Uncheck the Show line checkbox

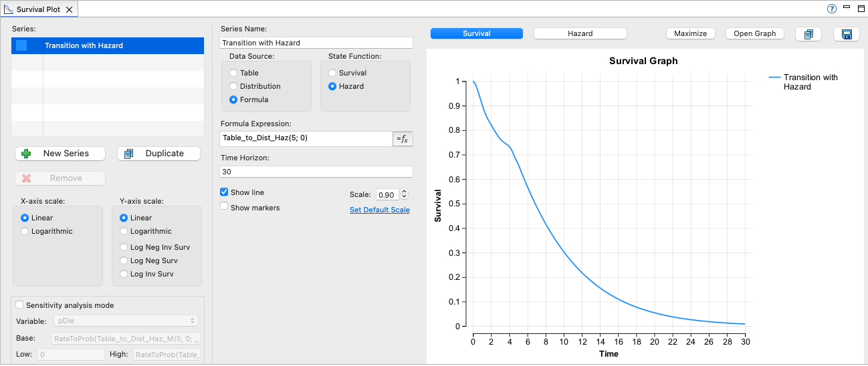pyautogui.click(x=225, y=192)
